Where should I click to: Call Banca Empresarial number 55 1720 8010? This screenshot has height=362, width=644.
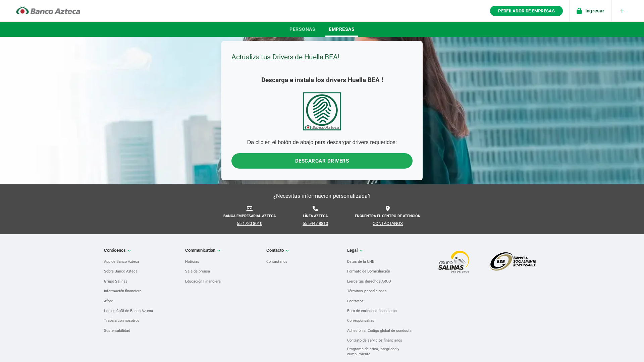pos(250,224)
